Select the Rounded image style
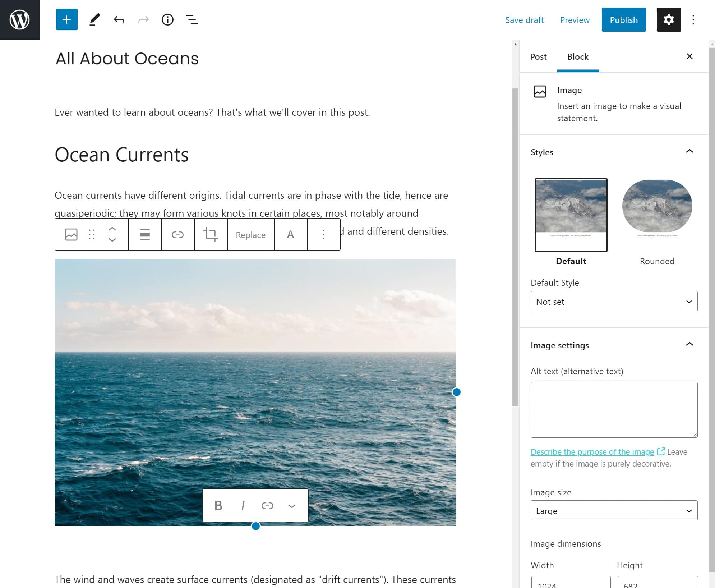The height and width of the screenshot is (588, 715). click(x=657, y=206)
